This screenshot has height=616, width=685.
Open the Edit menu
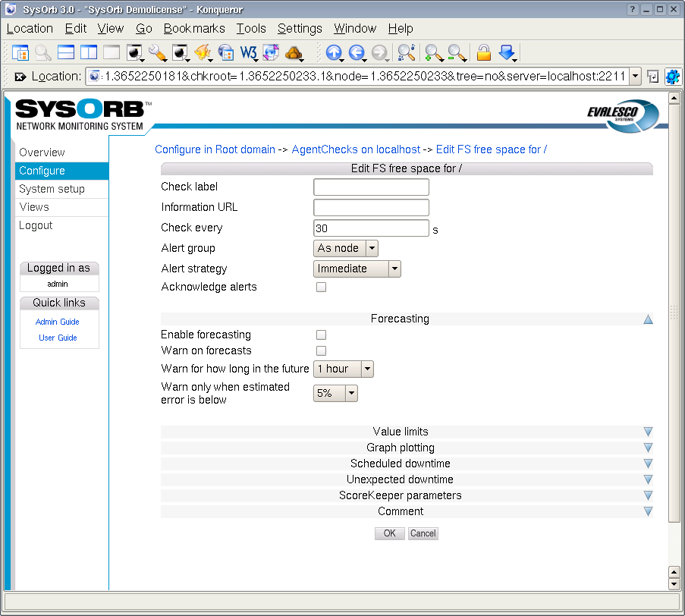point(76,28)
